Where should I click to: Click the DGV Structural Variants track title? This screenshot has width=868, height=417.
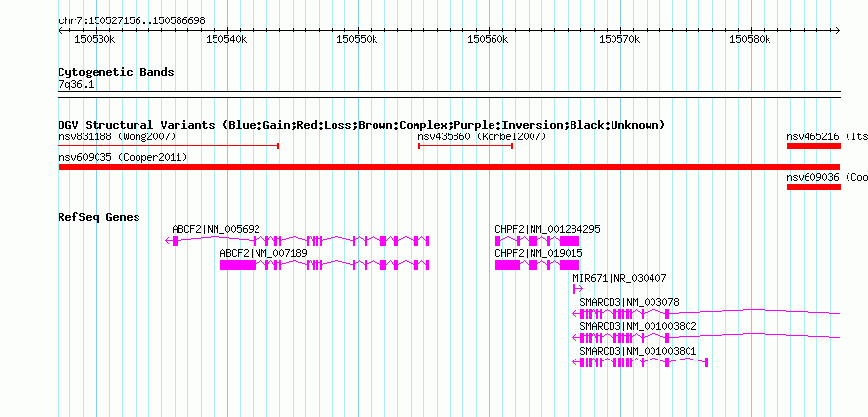point(362,125)
